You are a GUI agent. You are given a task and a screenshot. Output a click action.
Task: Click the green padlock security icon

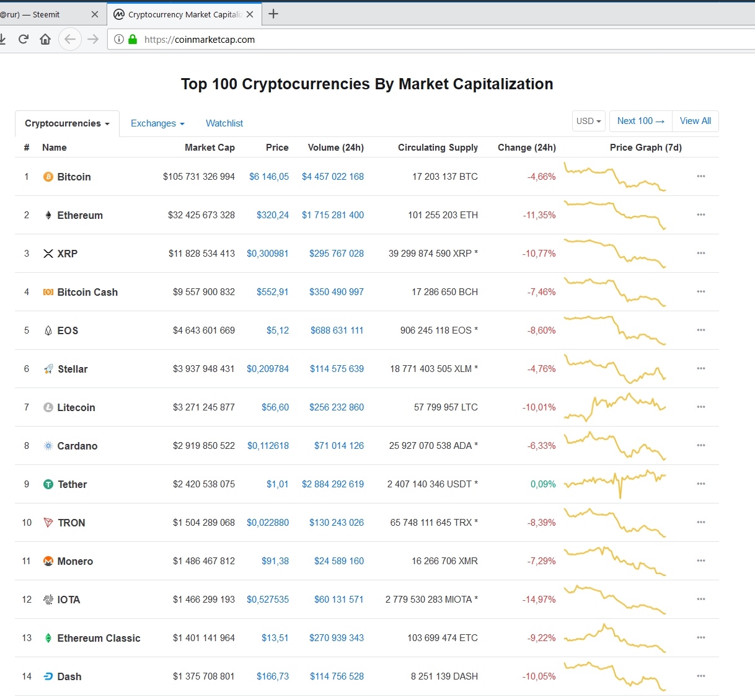coord(133,39)
